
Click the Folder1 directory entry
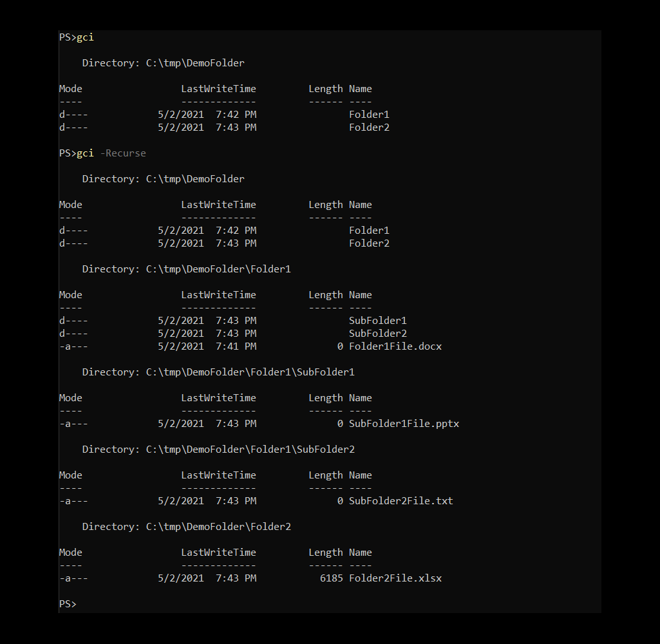pos(369,114)
